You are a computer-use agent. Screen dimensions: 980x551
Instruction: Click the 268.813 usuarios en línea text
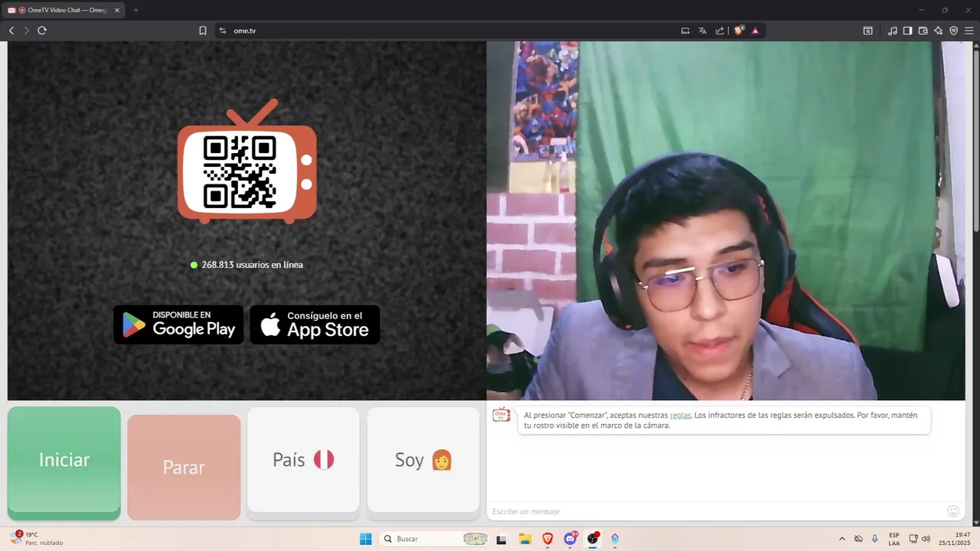point(252,265)
